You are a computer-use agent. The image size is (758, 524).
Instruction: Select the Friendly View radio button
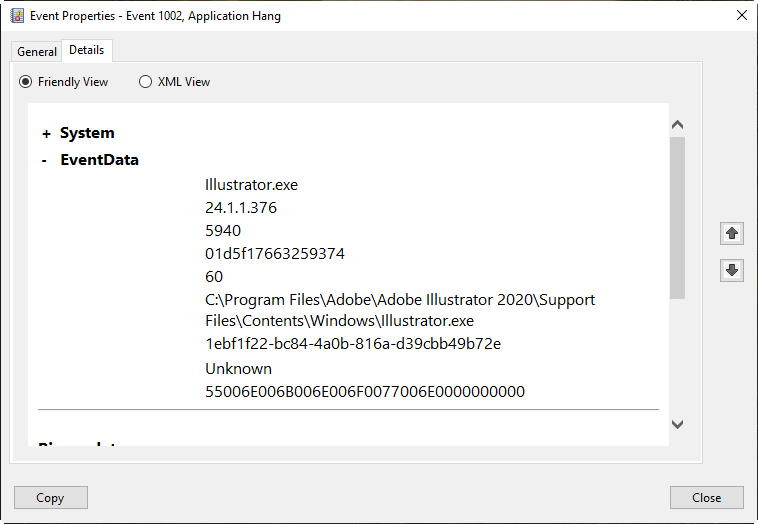pos(25,82)
